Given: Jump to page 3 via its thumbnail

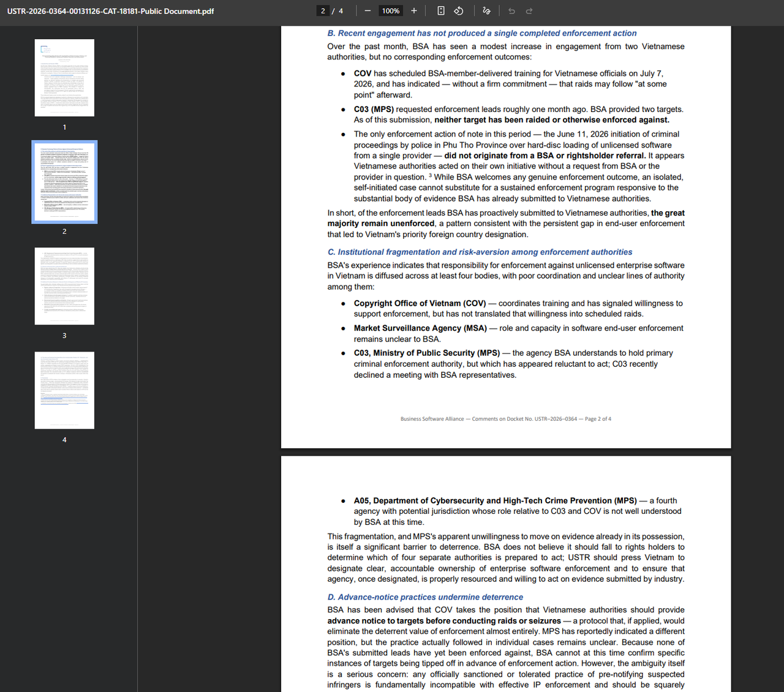Looking at the screenshot, I should pyautogui.click(x=64, y=286).
